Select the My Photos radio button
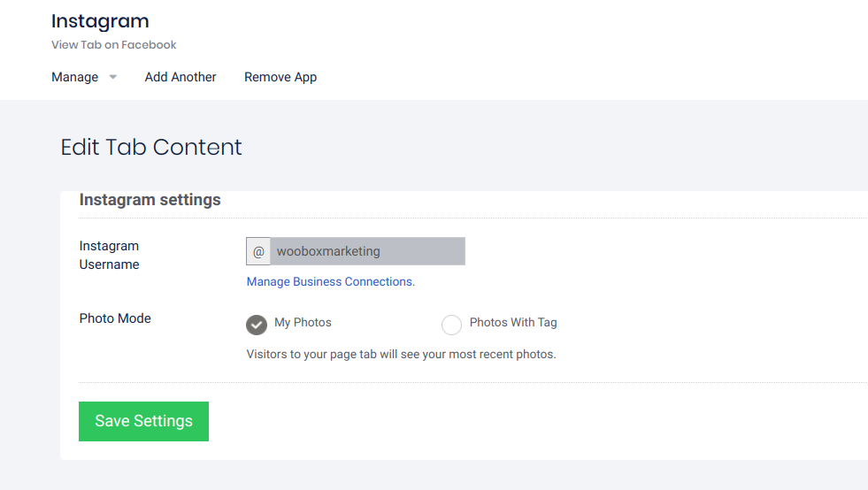 [x=257, y=325]
